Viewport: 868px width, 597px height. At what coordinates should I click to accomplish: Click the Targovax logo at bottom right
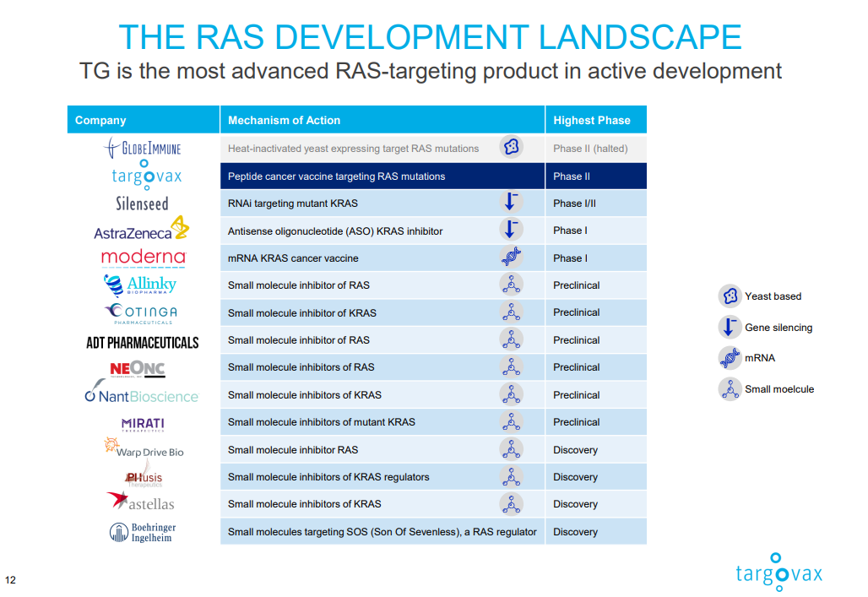778,572
